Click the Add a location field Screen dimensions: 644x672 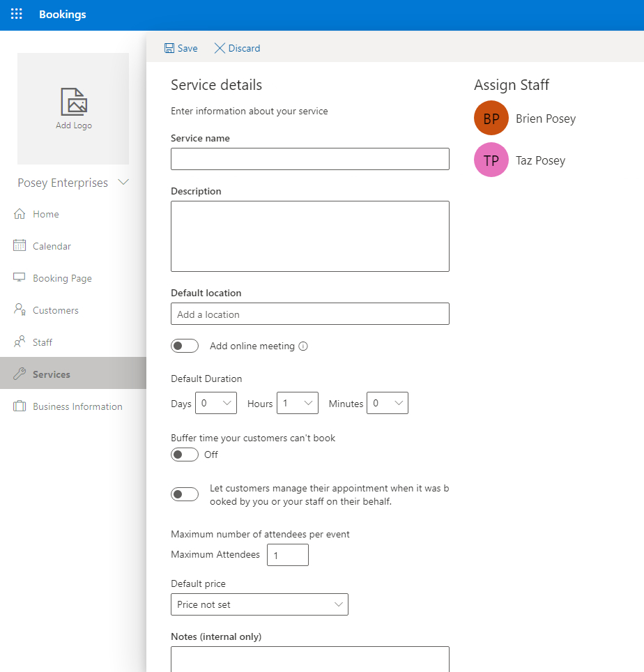click(310, 314)
